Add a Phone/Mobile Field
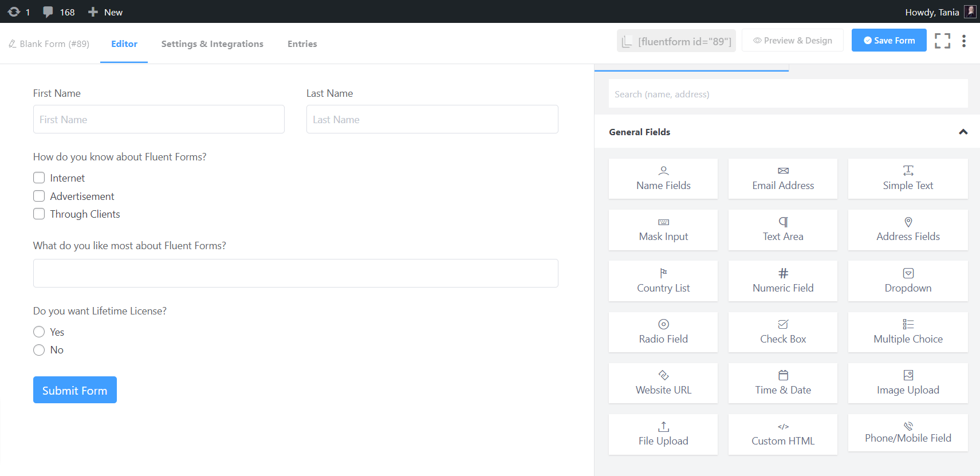 908,433
